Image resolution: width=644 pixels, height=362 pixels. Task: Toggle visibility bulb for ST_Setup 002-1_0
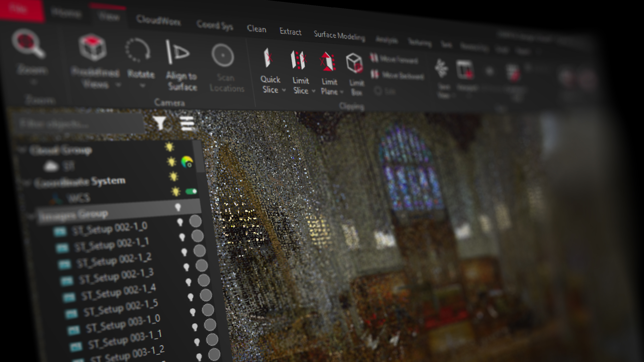[180, 222]
